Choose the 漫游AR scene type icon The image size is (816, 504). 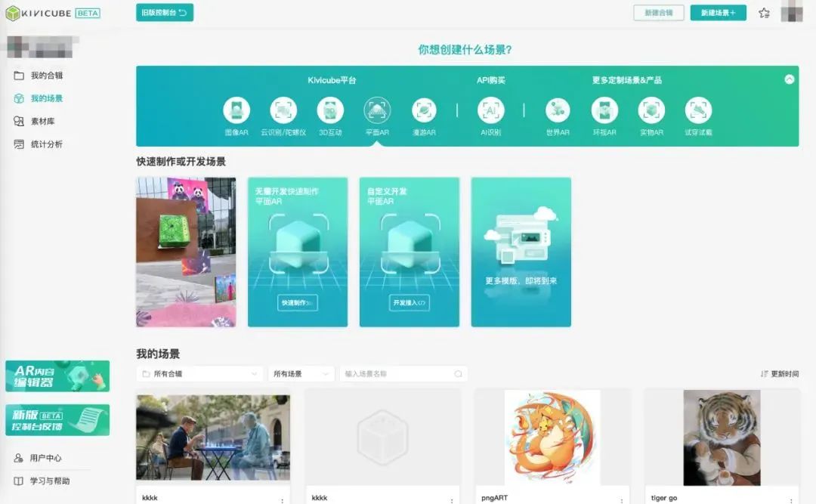[424, 113]
